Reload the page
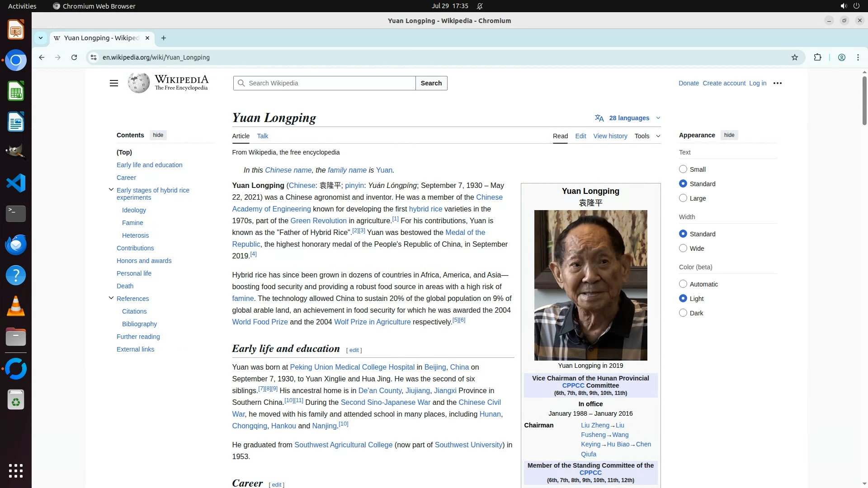 pos(74,57)
